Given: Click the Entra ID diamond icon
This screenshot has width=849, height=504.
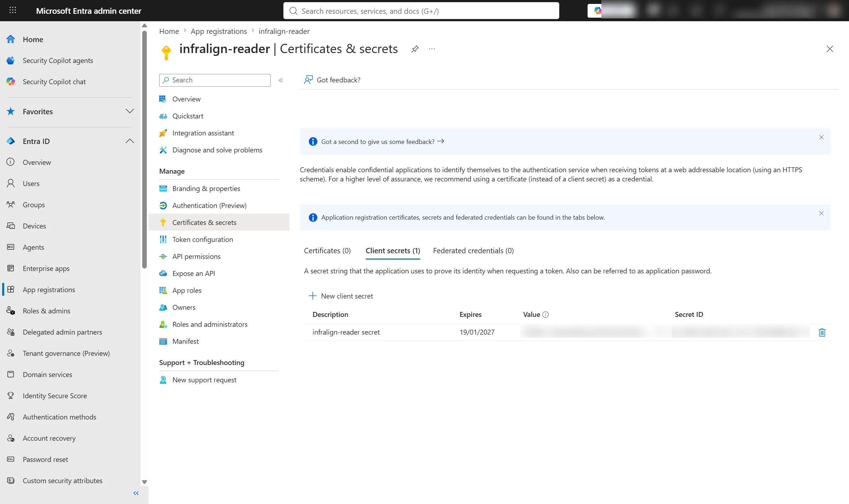Looking at the screenshot, I should [x=11, y=141].
